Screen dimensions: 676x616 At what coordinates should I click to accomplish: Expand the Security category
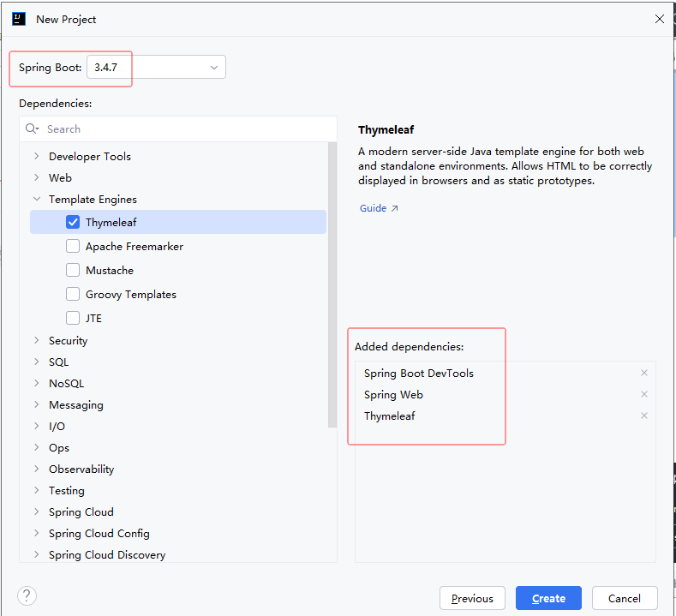[37, 340]
